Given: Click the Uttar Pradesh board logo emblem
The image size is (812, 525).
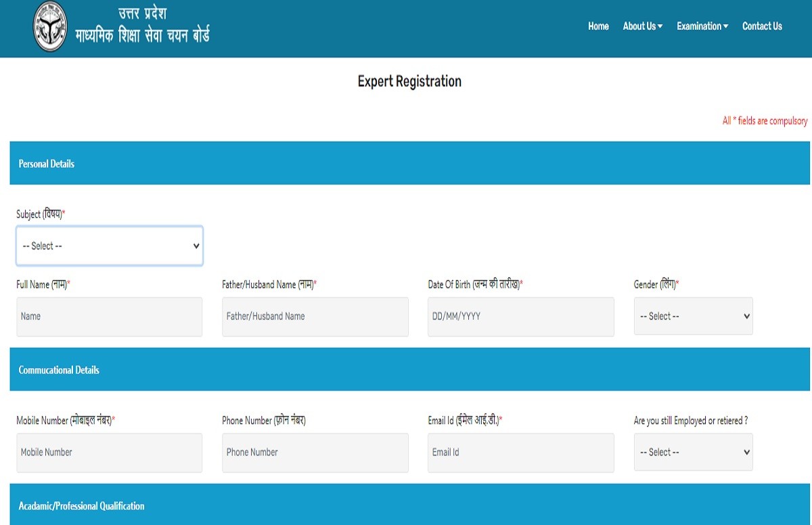Looking at the screenshot, I should point(50,27).
